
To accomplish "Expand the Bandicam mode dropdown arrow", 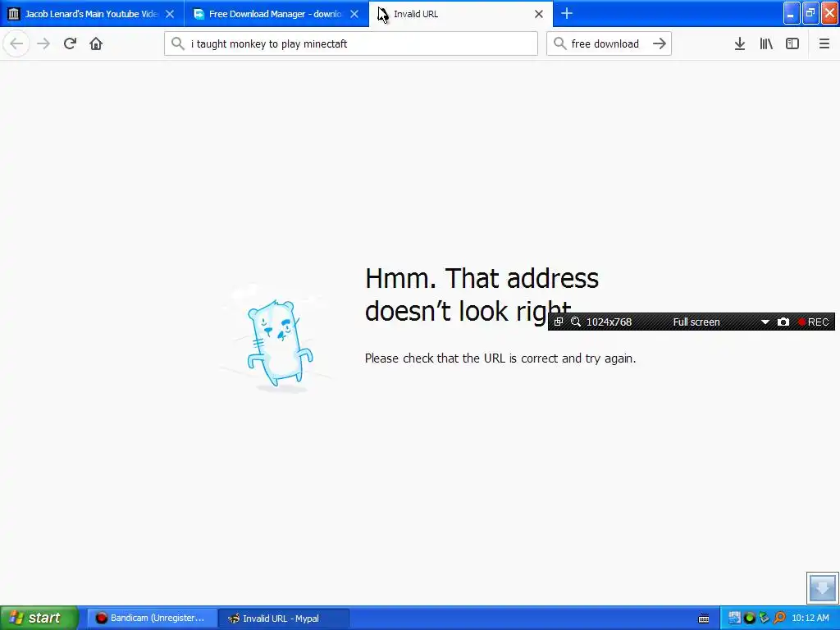I will [765, 322].
